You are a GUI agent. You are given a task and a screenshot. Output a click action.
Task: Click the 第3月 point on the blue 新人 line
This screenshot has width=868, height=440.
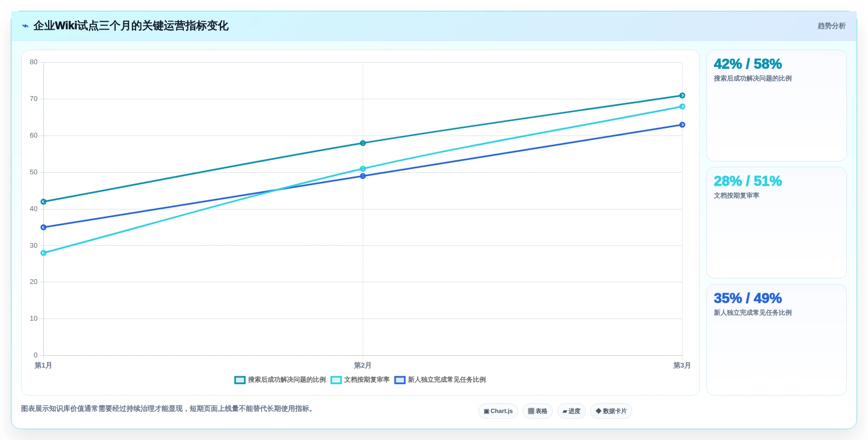click(682, 125)
